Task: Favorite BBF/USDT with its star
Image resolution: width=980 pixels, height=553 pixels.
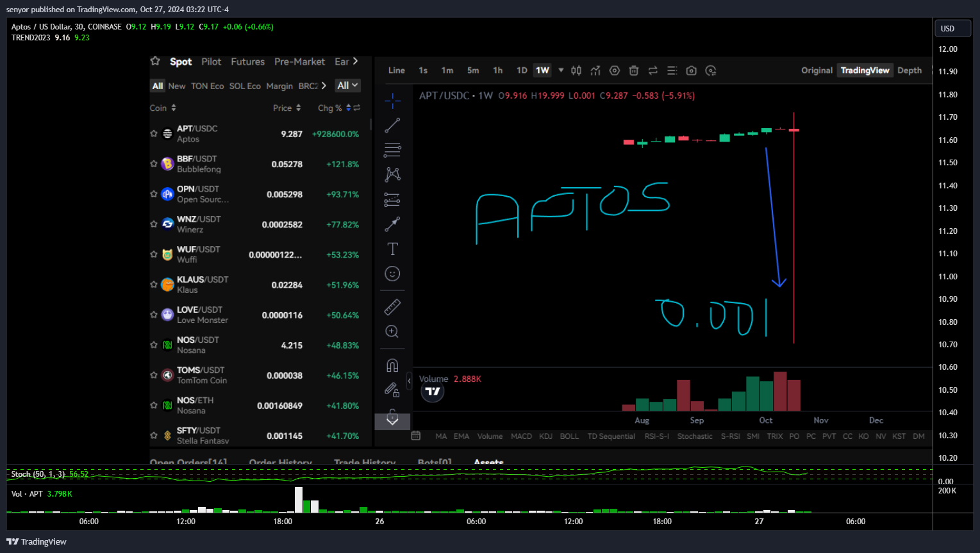Action: coord(154,164)
